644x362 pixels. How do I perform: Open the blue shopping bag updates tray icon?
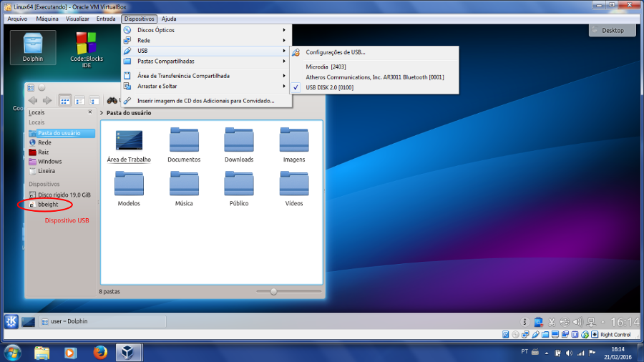click(538, 322)
